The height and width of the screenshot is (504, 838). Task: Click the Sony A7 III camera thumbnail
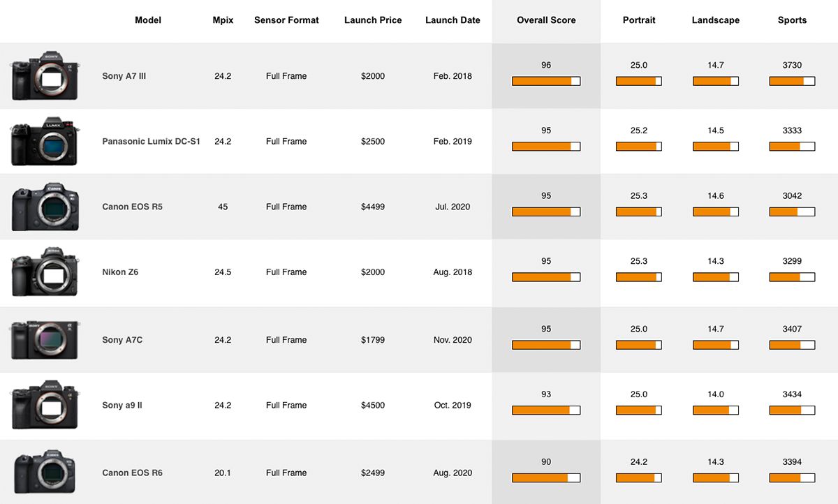coord(45,75)
